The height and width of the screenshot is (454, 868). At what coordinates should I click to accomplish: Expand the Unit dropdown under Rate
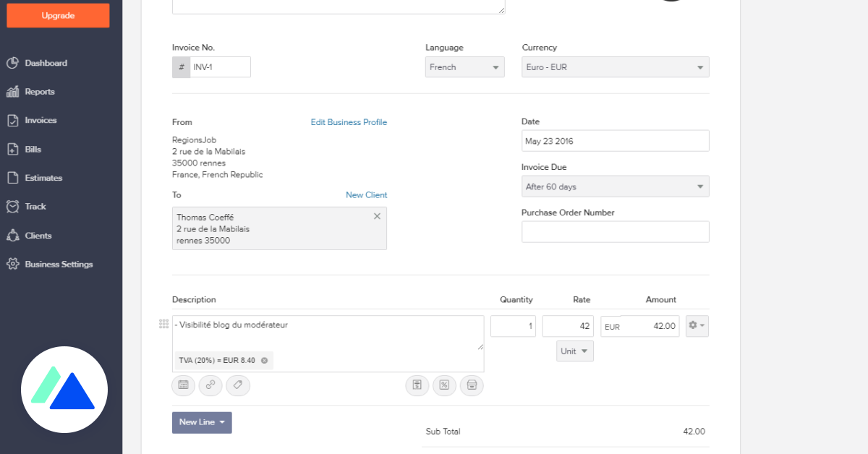[575, 351]
